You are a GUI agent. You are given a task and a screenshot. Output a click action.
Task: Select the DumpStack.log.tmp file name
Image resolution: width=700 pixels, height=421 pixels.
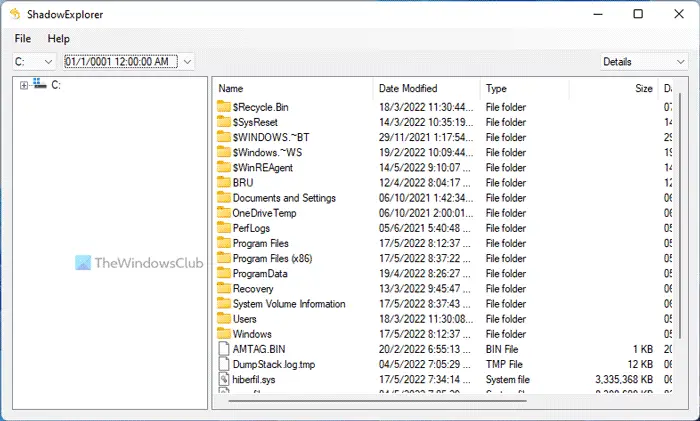[x=274, y=365]
